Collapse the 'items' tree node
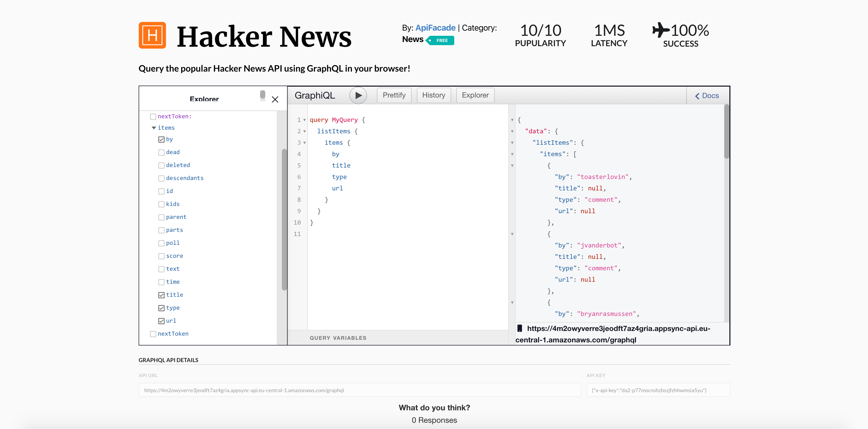This screenshot has width=868, height=429. click(x=154, y=128)
